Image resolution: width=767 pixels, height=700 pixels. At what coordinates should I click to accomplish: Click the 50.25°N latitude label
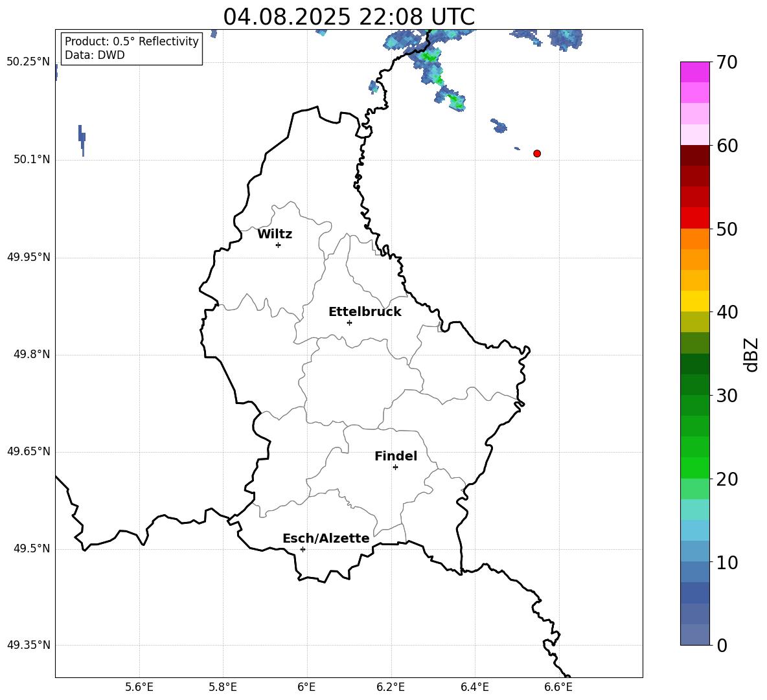(29, 62)
